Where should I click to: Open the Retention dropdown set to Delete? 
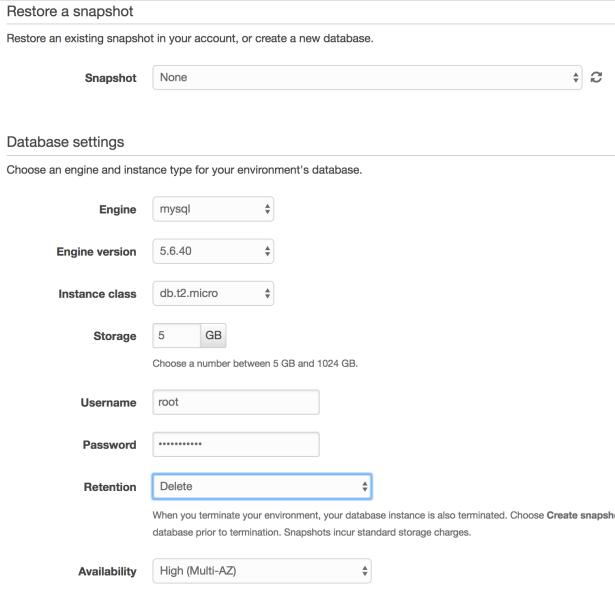pos(261,486)
